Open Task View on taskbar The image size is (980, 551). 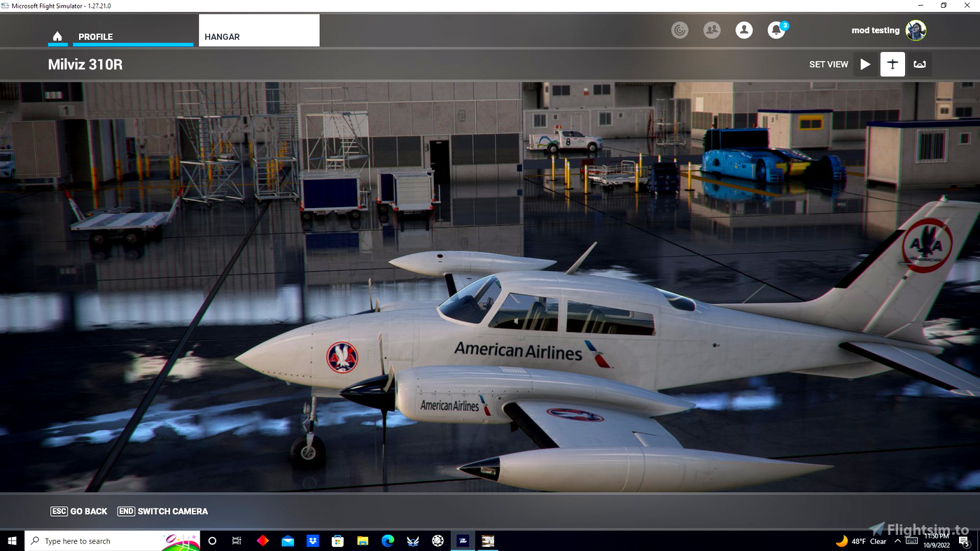coord(237,541)
